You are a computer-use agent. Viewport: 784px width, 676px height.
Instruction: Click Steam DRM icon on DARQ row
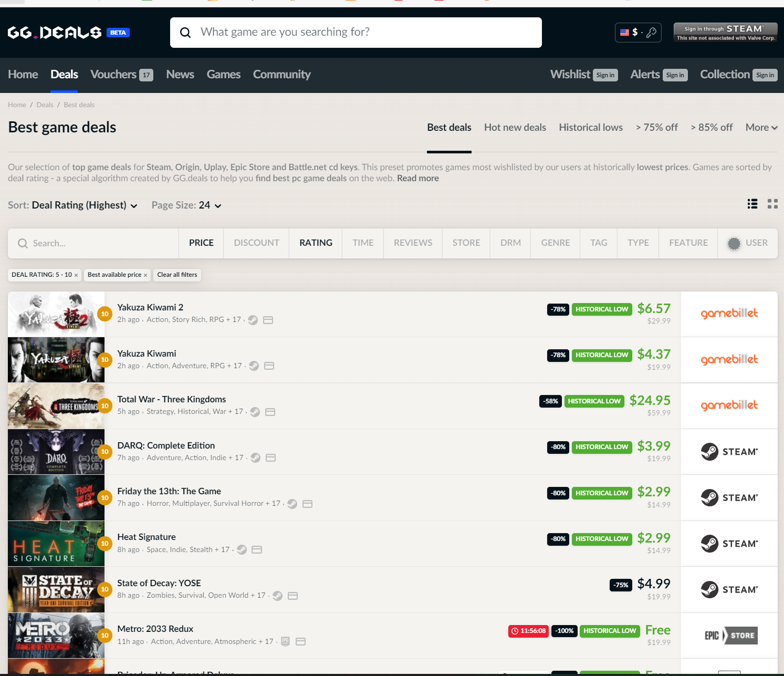pos(255,457)
